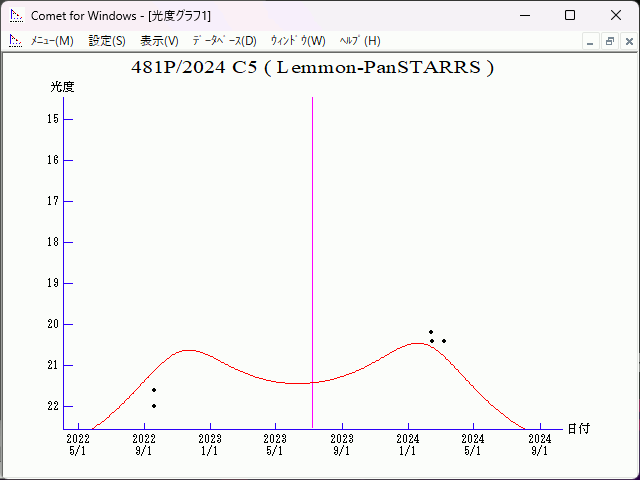Open the 設定(S) settings menu

click(107, 41)
